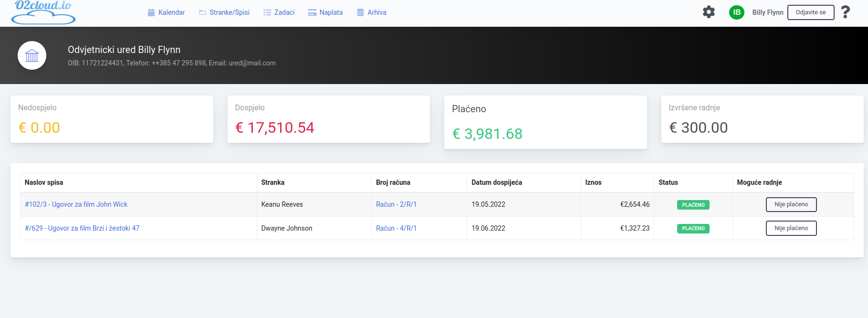Viewport: 868px width, 318px height.
Task: Open case #/629 Ugovor za film Brzi i žestoki 47
Action: 82,228
